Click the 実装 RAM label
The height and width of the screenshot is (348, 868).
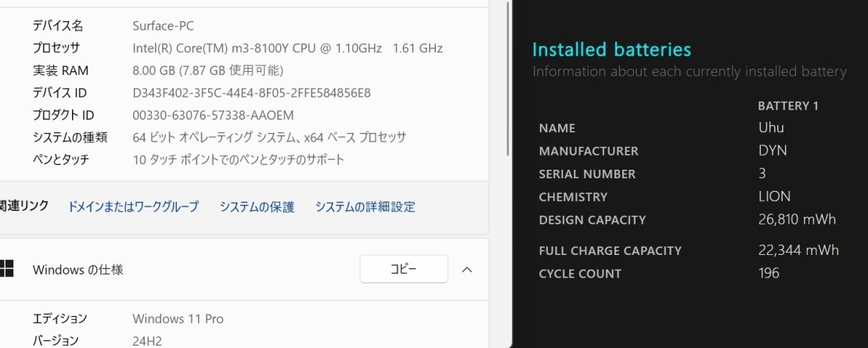[x=60, y=70]
